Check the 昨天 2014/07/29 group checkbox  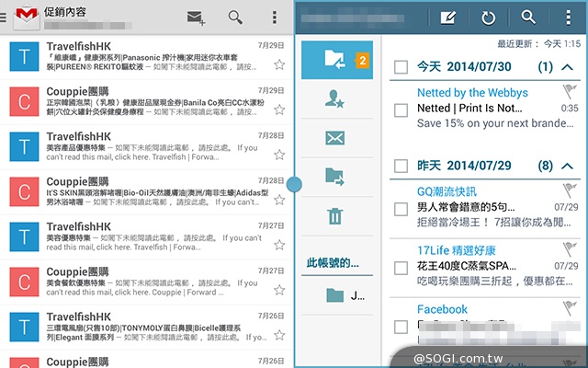[401, 166]
